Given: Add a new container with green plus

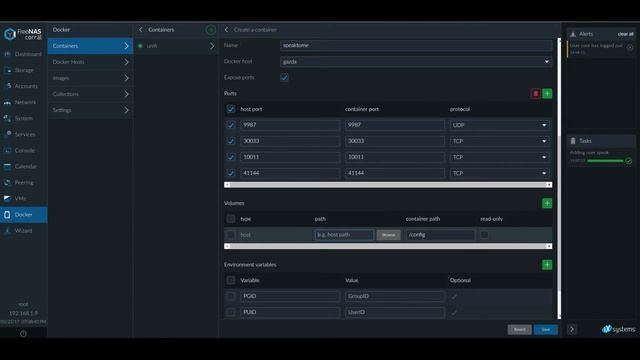Looking at the screenshot, I should pos(211,30).
